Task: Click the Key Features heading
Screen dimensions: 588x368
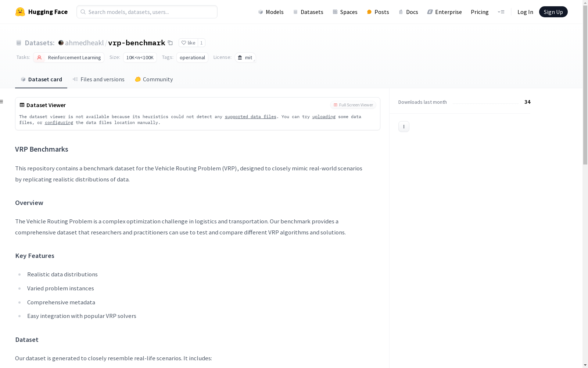Action: [35, 256]
